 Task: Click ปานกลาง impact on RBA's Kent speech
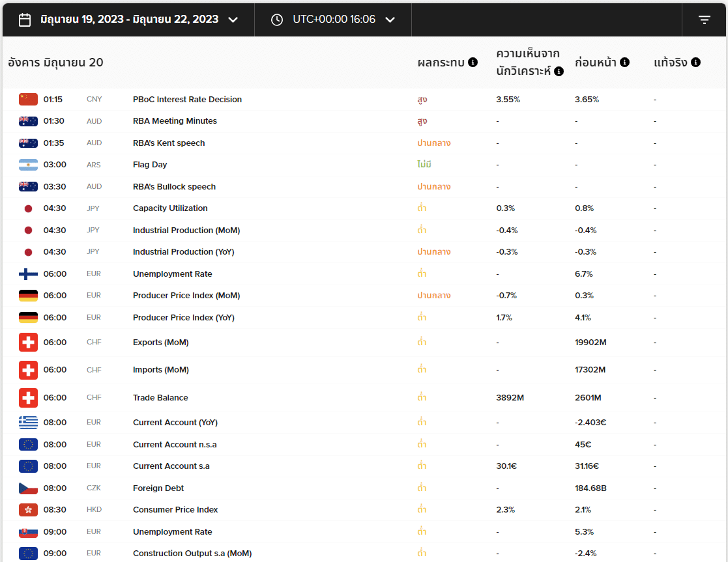[433, 143]
